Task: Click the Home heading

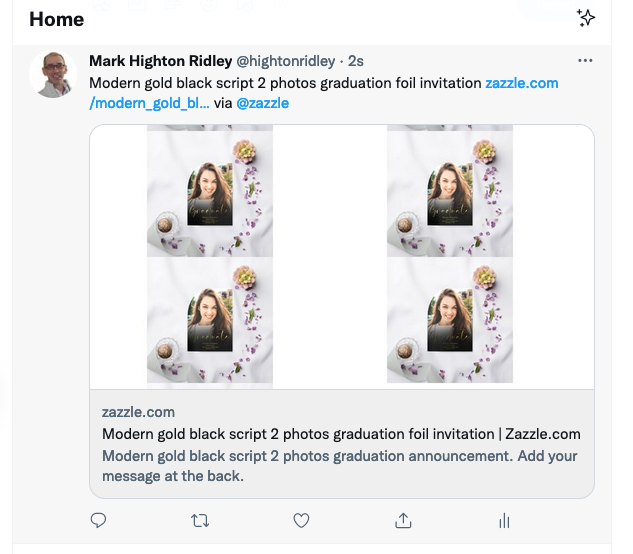Action: tap(56, 19)
